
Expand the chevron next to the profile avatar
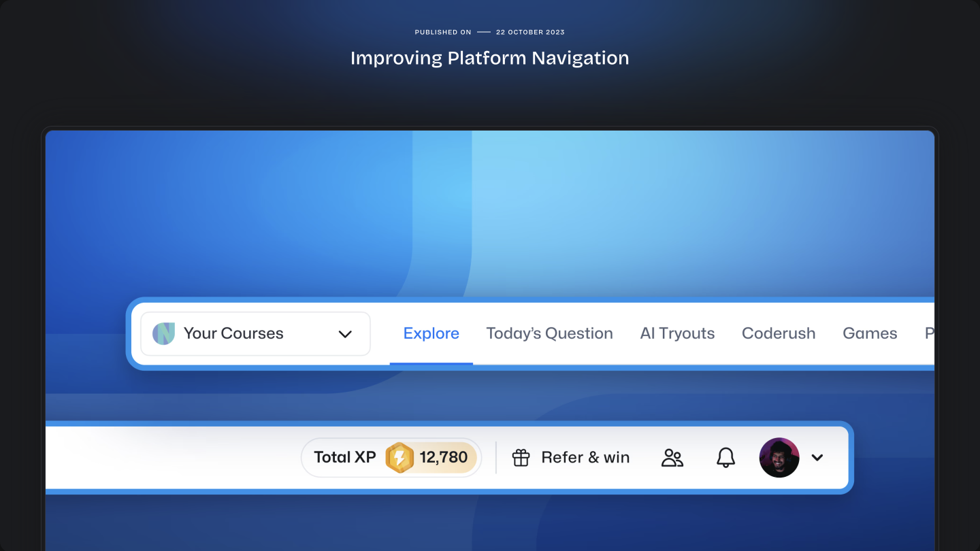817,457
